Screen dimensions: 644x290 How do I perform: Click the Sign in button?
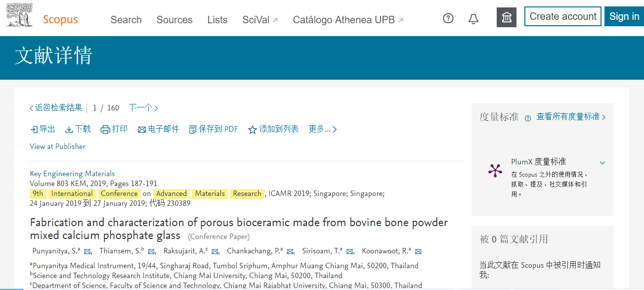click(x=624, y=16)
